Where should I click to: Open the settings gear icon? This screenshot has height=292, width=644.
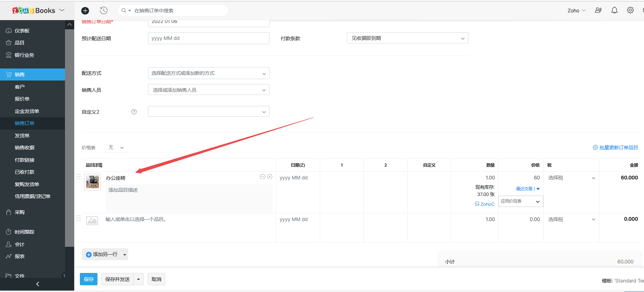point(630,10)
